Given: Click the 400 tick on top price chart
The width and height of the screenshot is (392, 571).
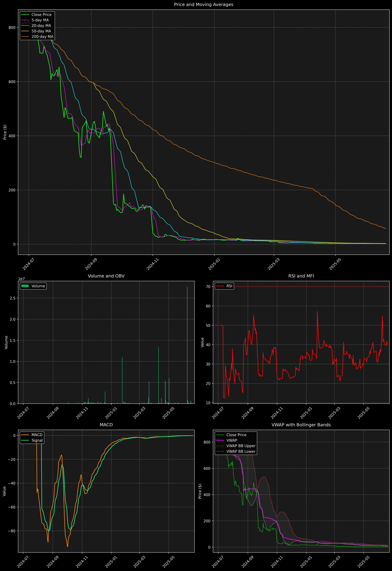Looking at the screenshot, I should coord(12,136).
